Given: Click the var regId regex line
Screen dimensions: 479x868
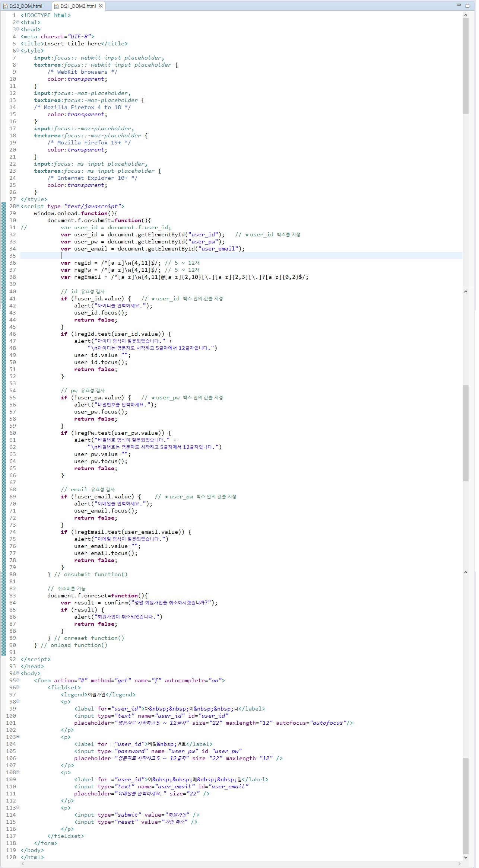Looking at the screenshot, I should click(130, 263).
